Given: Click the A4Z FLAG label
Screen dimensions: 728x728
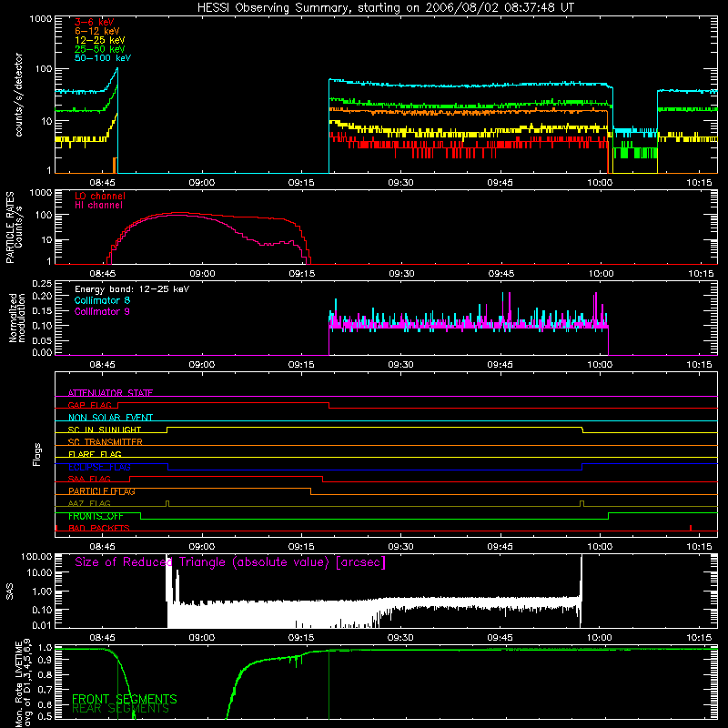Looking at the screenshot, I should (x=89, y=504).
